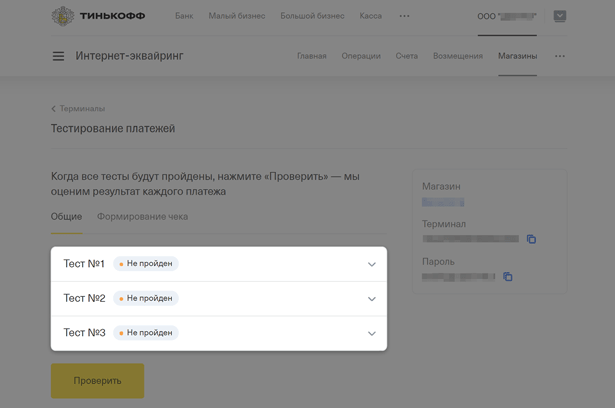Screen dimensions: 615x408
Task: Select the Общие tab
Action: point(66,217)
